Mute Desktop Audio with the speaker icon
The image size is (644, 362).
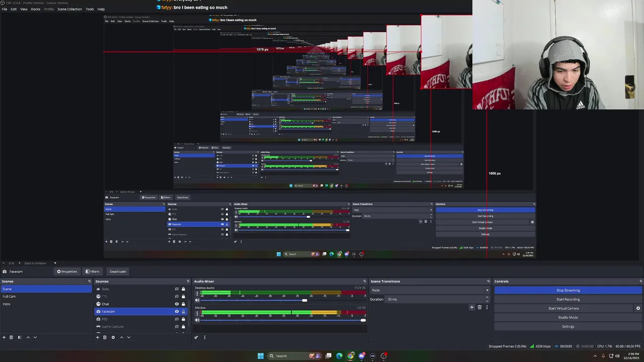pos(197,300)
